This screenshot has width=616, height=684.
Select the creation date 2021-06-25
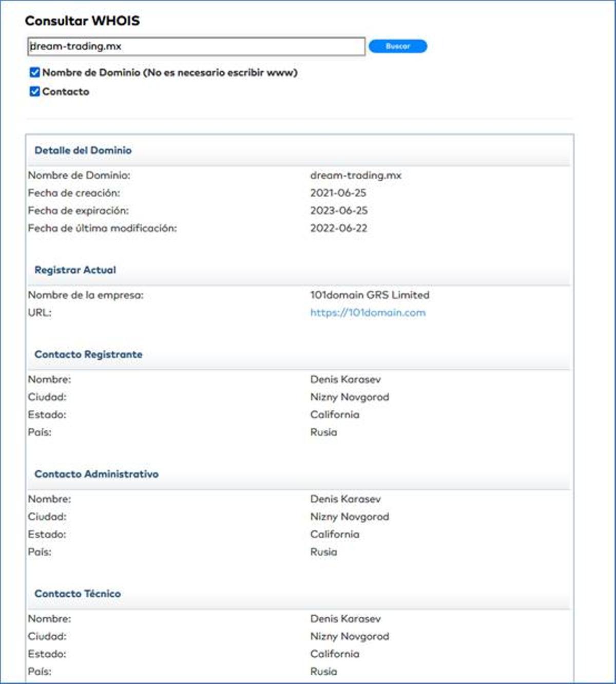tap(338, 193)
